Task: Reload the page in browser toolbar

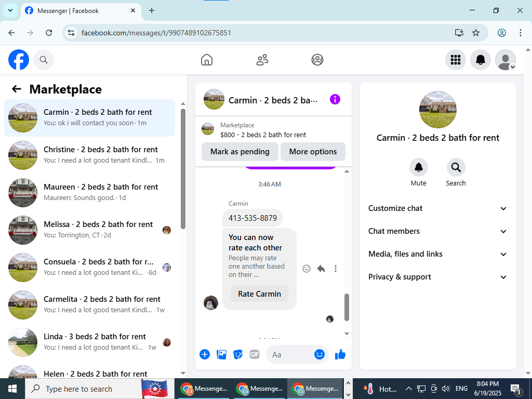Action: coord(49,33)
